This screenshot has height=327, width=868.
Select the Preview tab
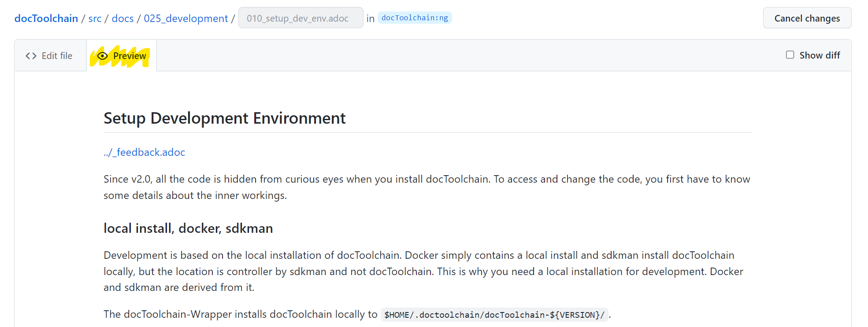coord(122,55)
